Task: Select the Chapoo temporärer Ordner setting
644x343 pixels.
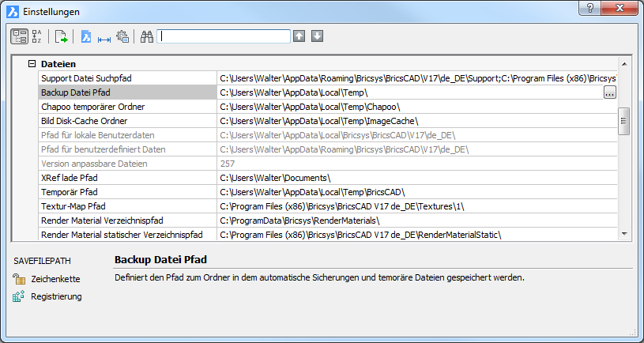Action: tap(126, 107)
